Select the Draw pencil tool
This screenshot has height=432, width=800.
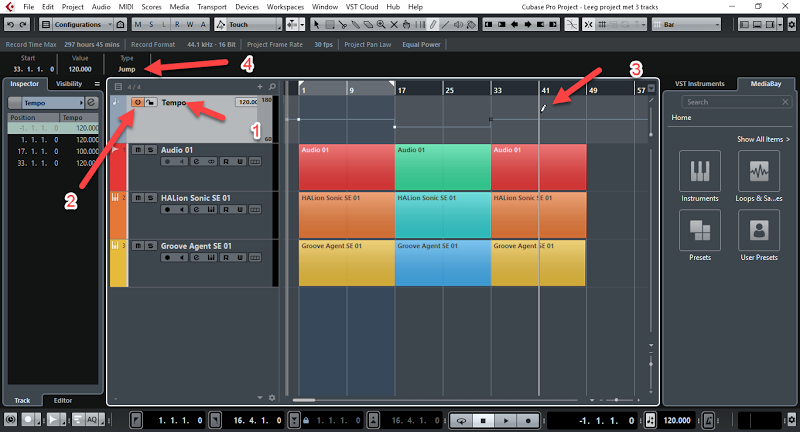point(433,24)
